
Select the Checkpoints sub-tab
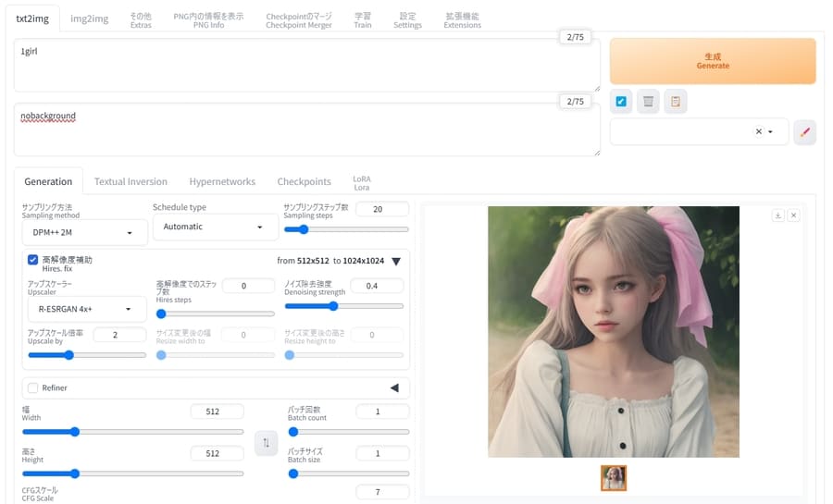click(304, 181)
